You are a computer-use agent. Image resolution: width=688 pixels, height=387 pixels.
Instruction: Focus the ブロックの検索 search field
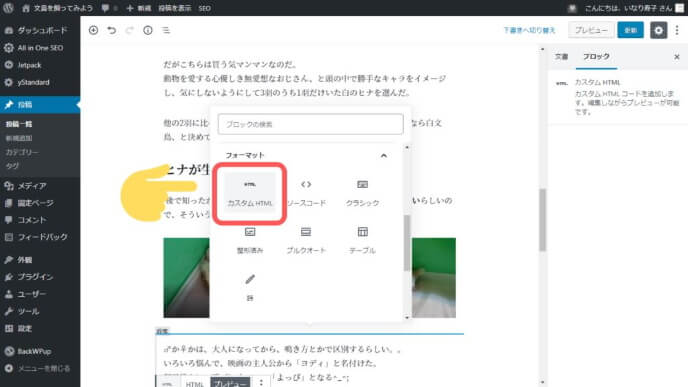pos(310,124)
